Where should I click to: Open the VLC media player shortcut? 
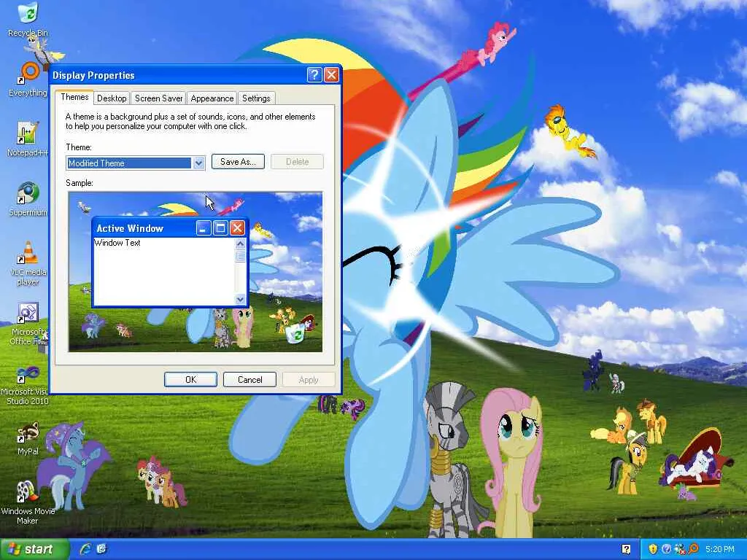28,262
